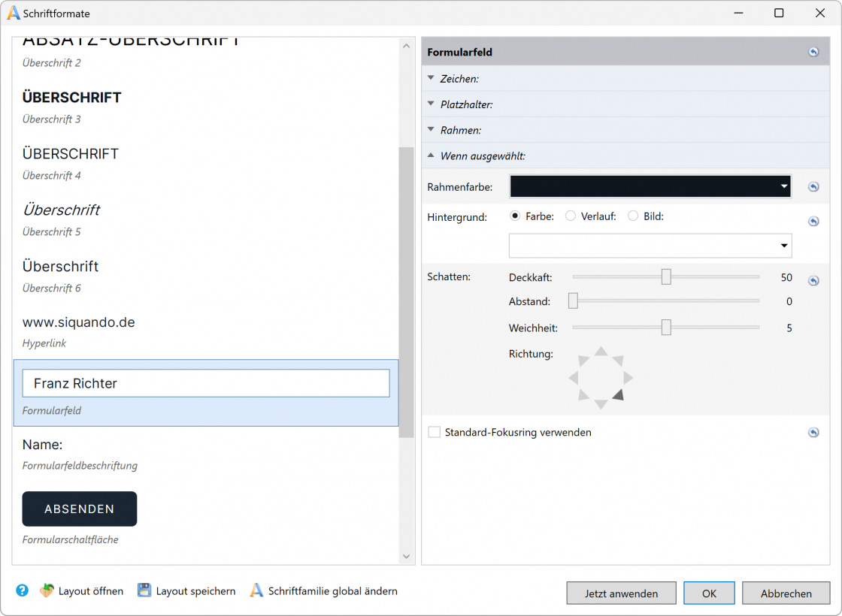Select the Verlauf background radio button

click(x=571, y=216)
